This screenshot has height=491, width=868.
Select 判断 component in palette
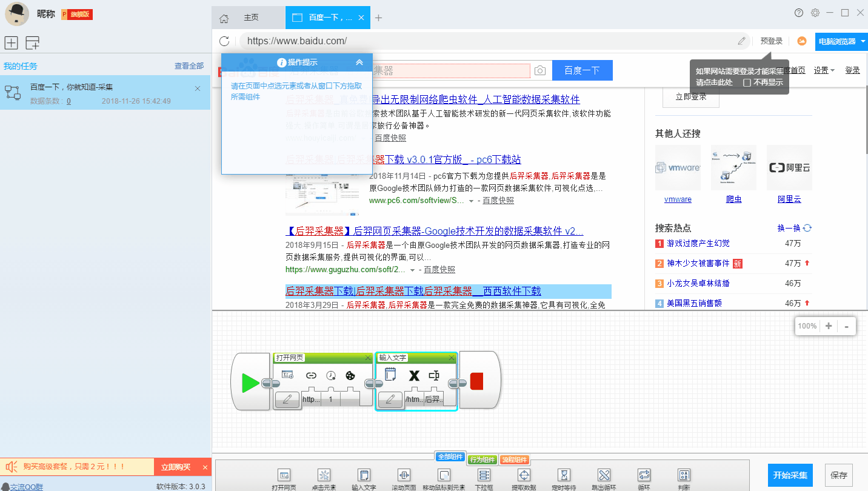tap(684, 479)
